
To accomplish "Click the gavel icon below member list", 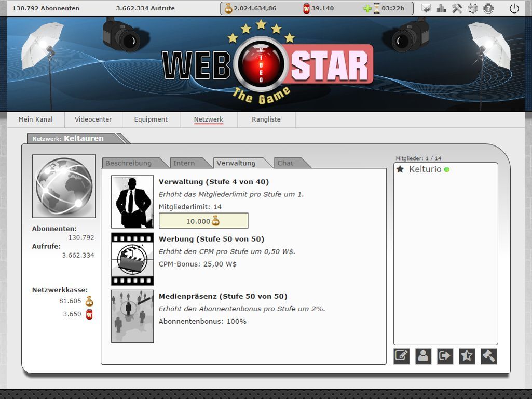I will point(488,356).
